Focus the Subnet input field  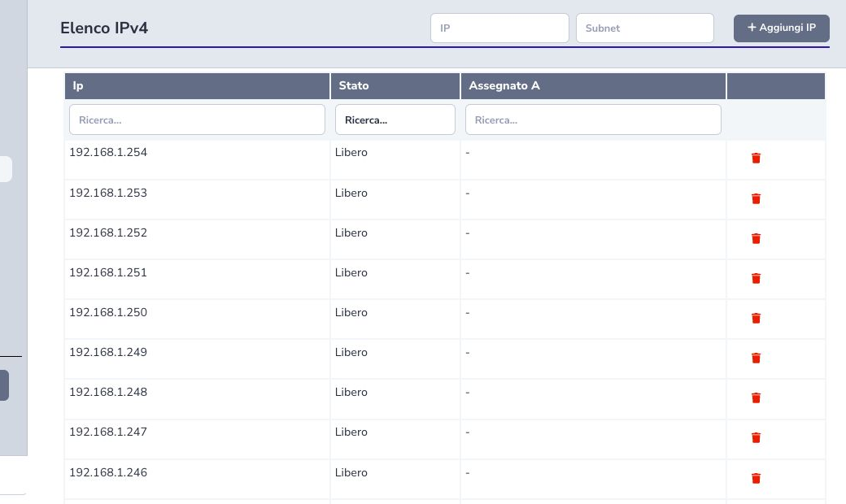point(645,28)
